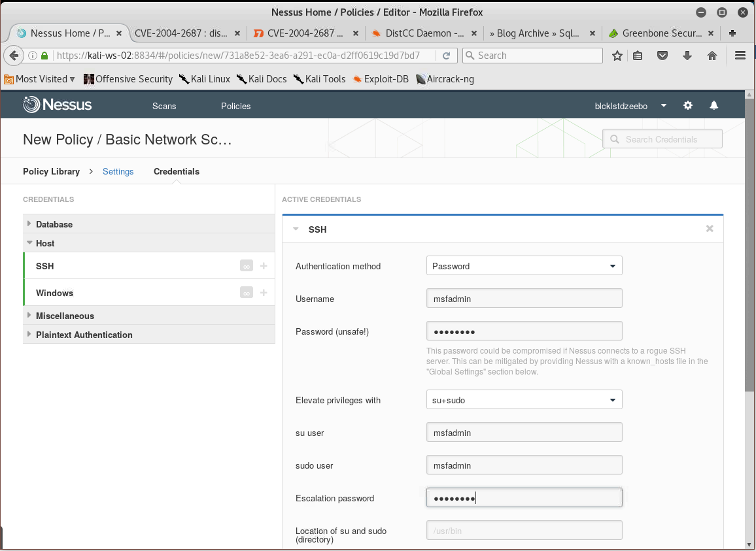Open the Firefox hamburger menu

[x=740, y=56]
